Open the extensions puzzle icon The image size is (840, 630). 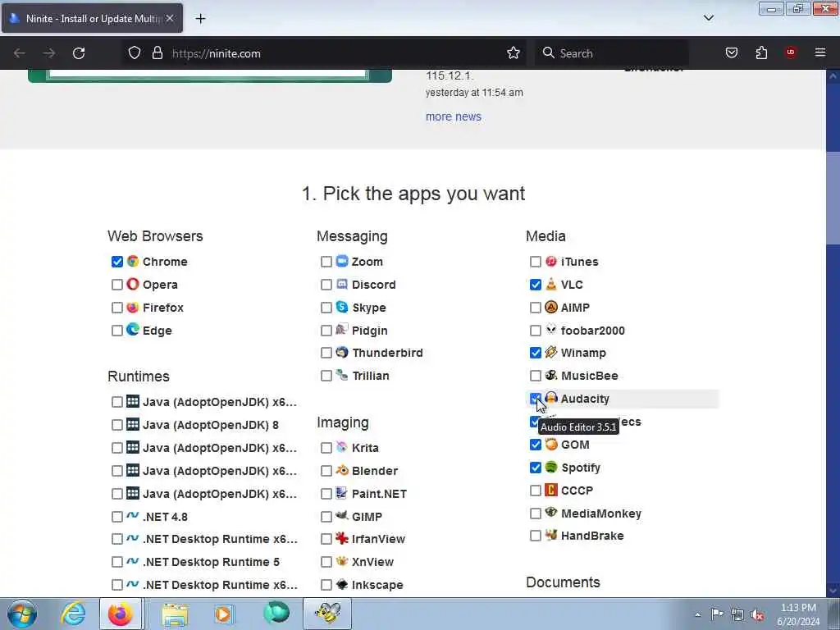(x=761, y=52)
